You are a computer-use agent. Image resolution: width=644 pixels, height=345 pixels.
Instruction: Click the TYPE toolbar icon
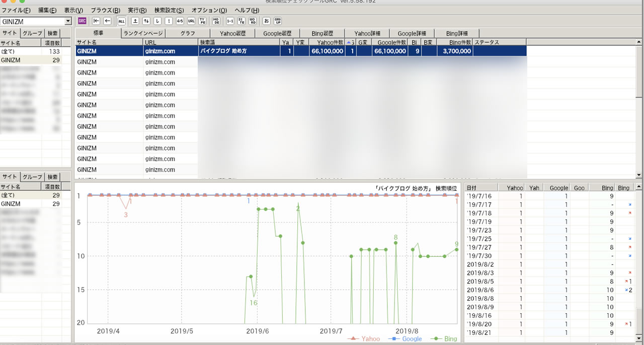click(202, 21)
